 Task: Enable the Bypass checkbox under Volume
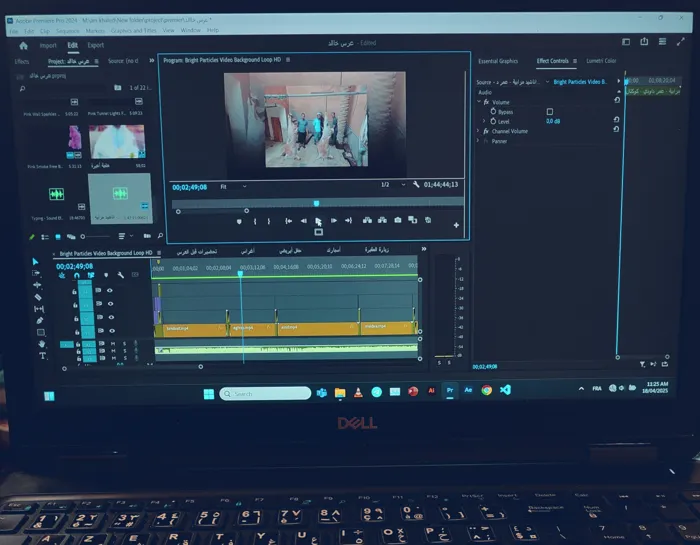[x=549, y=111]
